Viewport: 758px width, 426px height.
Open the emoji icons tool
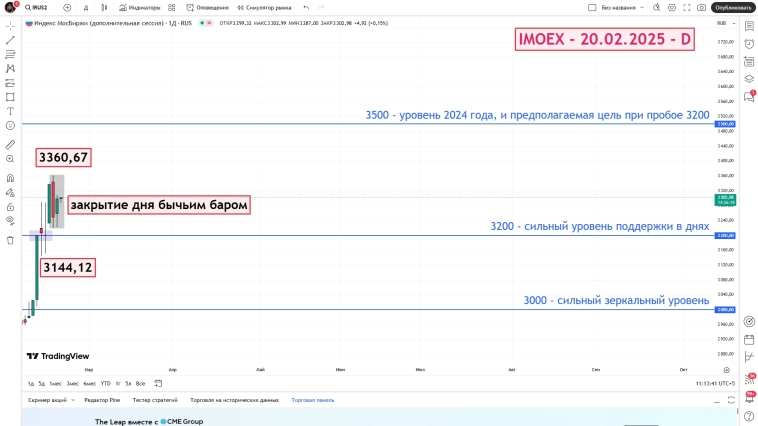click(x=10, y=126)
